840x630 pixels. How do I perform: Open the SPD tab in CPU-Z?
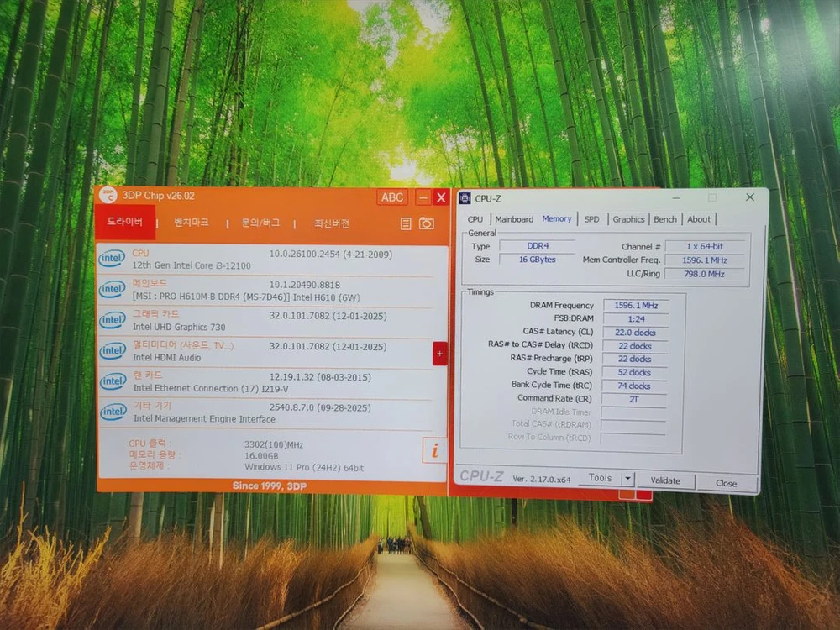591,219
